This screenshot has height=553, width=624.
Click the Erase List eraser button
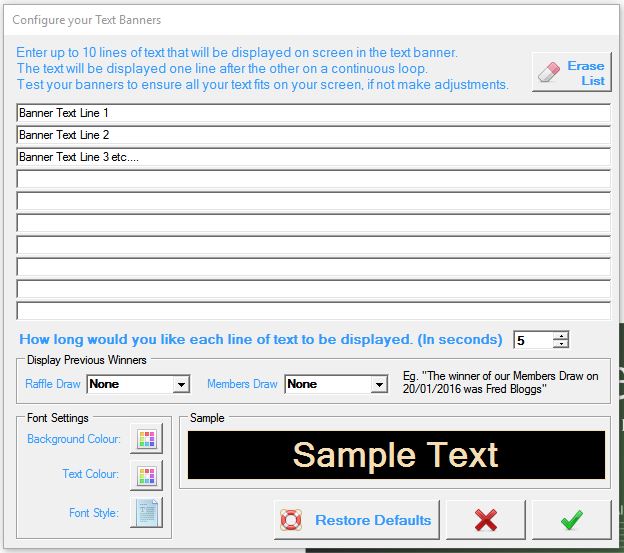pyautogui.click(x=571, y=73)
